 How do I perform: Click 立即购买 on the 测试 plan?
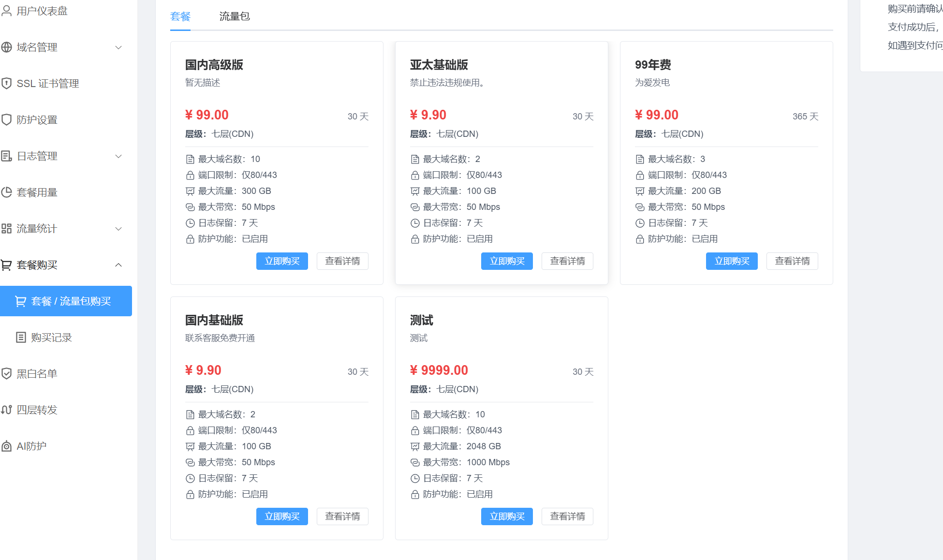click(x=507, y=516)
